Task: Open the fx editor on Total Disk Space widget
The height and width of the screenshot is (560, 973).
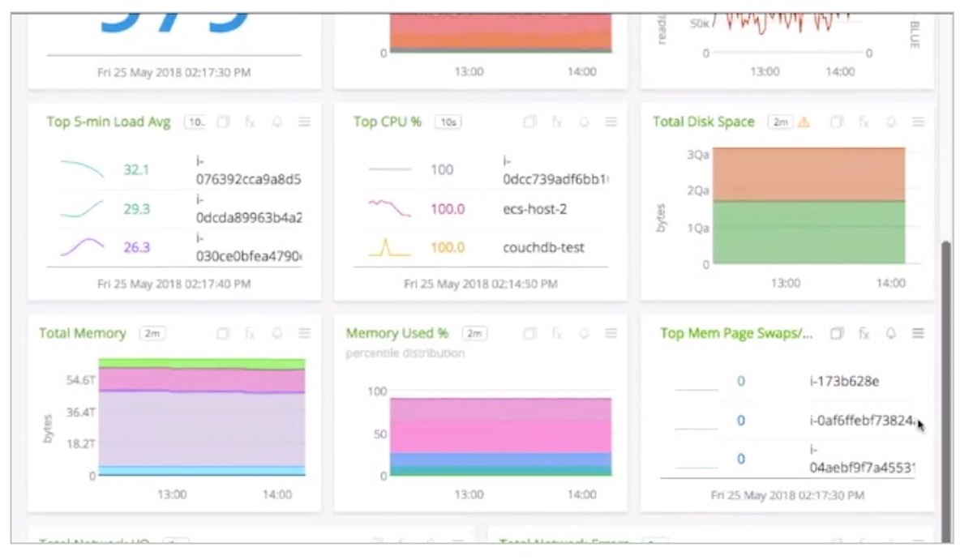Action: (x=864, y=122)
